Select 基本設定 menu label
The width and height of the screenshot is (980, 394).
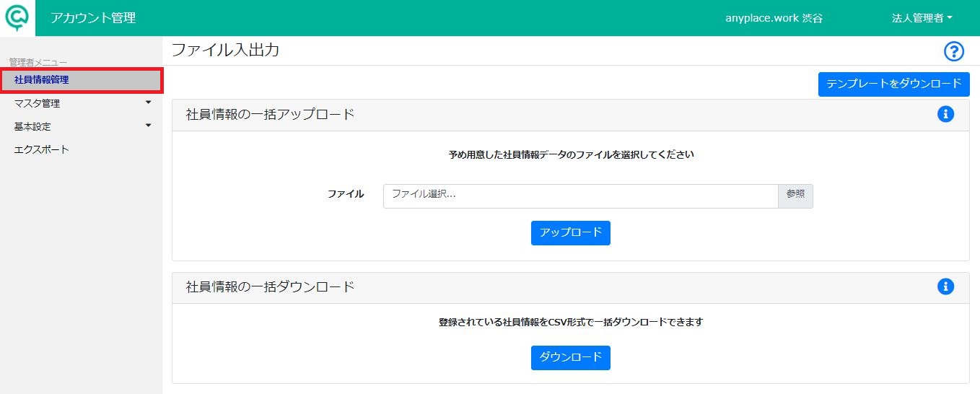pos(32,126)
